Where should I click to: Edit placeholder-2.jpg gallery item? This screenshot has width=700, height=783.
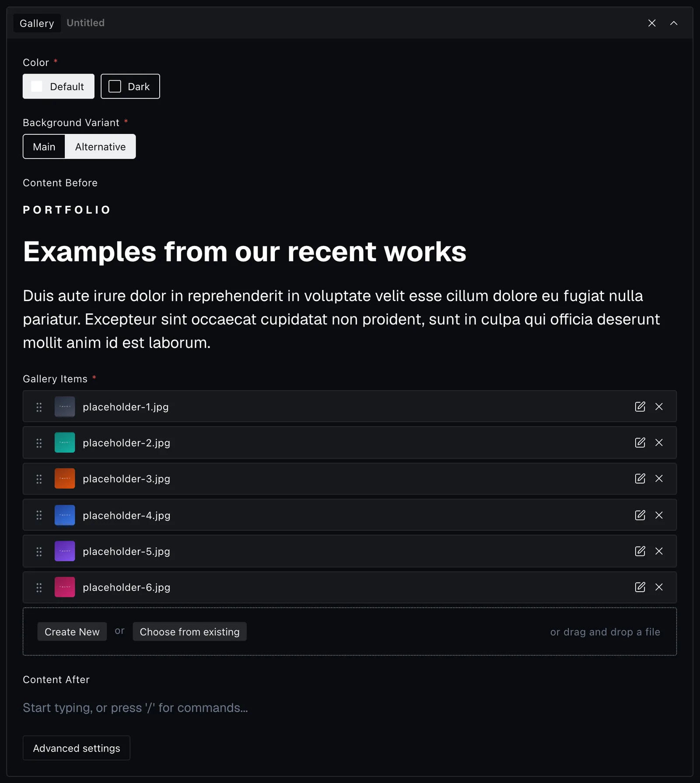tap(640, 442)
